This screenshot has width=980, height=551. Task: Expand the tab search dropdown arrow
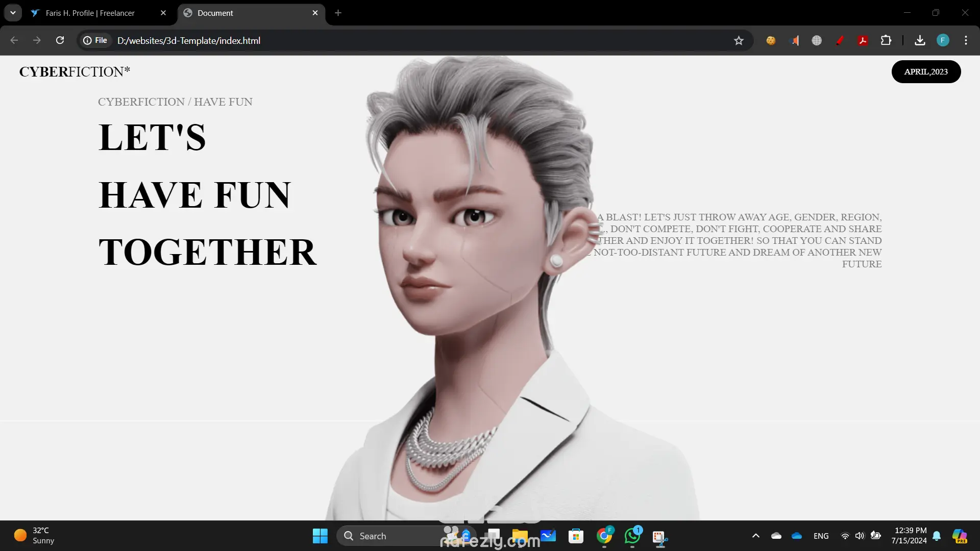coord(13,13)
